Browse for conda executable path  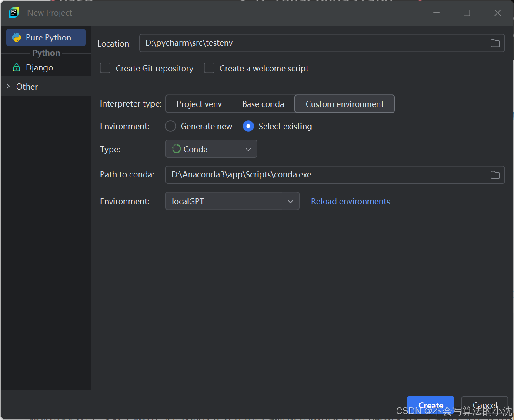click(495, 175)
